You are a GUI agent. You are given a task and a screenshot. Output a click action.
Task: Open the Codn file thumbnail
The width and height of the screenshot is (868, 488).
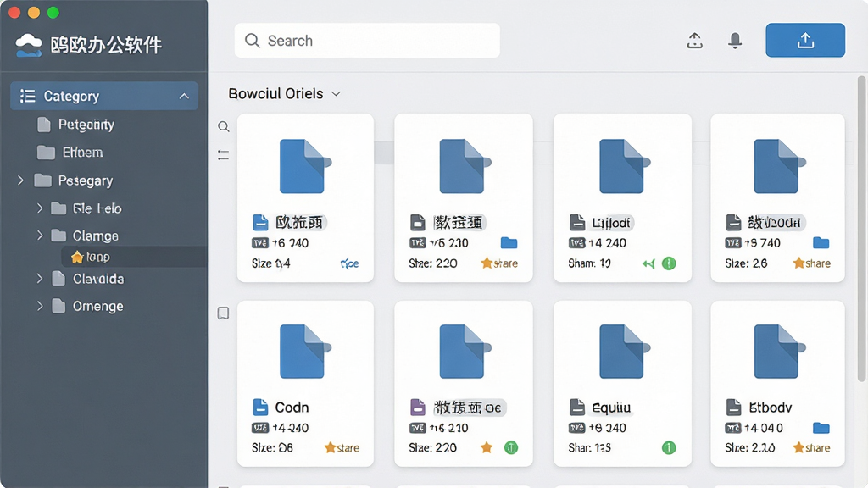[x=305, y=352]
